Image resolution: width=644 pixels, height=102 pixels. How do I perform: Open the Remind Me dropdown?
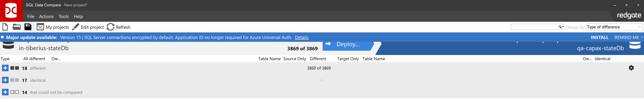629,37
